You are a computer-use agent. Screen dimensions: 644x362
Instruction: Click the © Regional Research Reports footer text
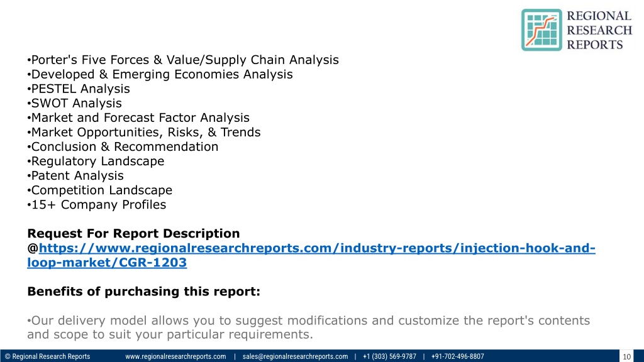tap(47, 356)
